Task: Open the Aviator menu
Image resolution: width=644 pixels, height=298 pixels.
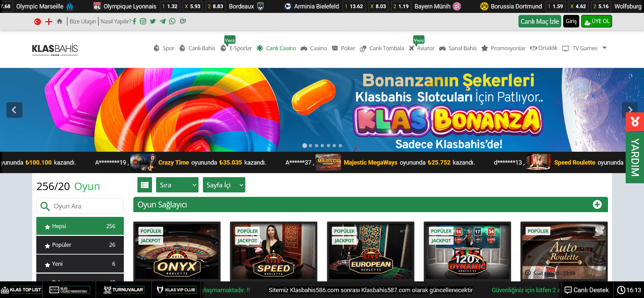Action: click(x=422, y=48)
